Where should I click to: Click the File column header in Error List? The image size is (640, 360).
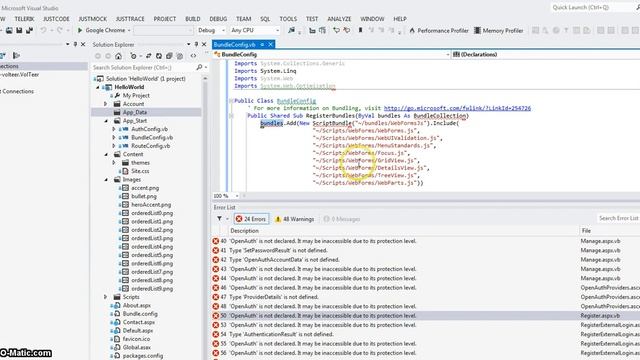tap(586, 231)
